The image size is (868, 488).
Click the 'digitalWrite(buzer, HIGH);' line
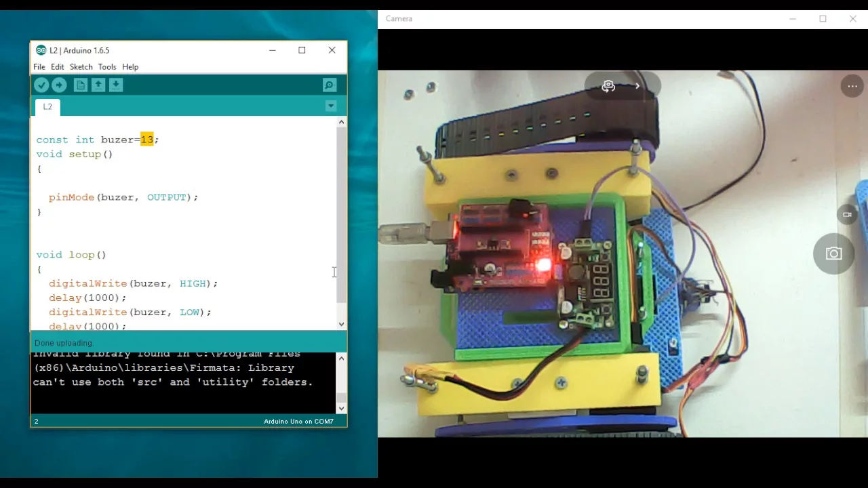point(134,283)
